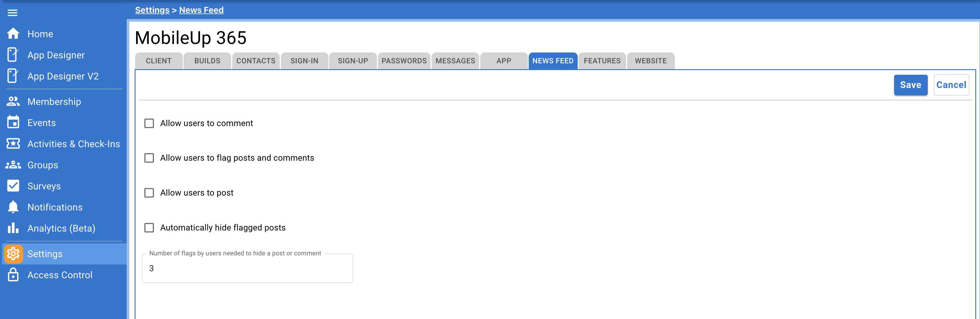Save the News Feed settings
The height and width of the screenshot is (319, 980).
click(x=911, y=85)
